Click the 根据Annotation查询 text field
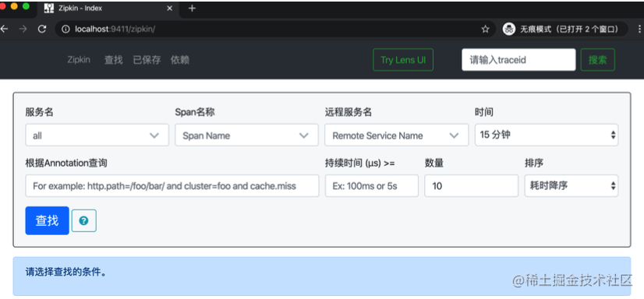Image resolution: width=644 pixels, height=299 pixels. (x=172, y=186)
